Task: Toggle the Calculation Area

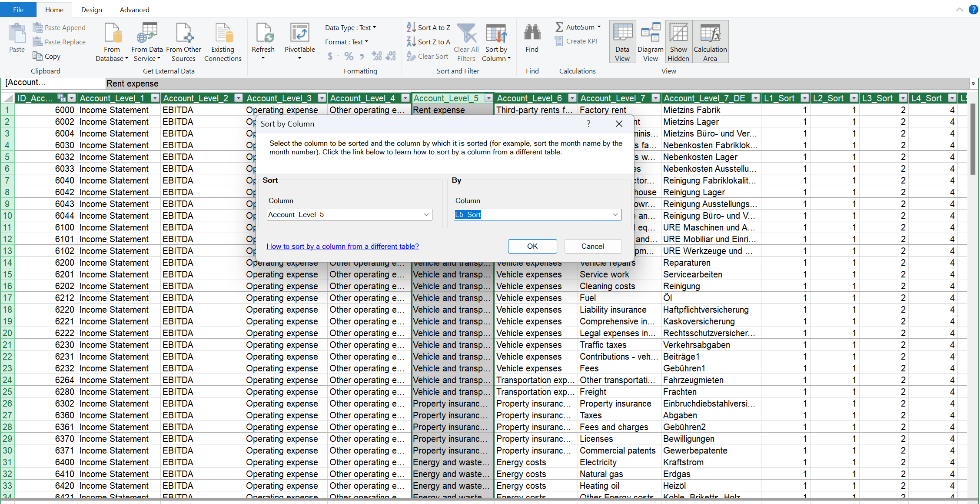Action: click(710, 41)
